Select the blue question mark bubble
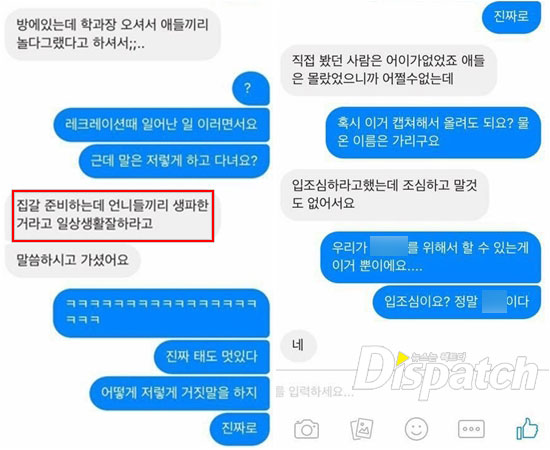Image resolution: width=550 pixels, height=450 pixels. click(251, 88)
